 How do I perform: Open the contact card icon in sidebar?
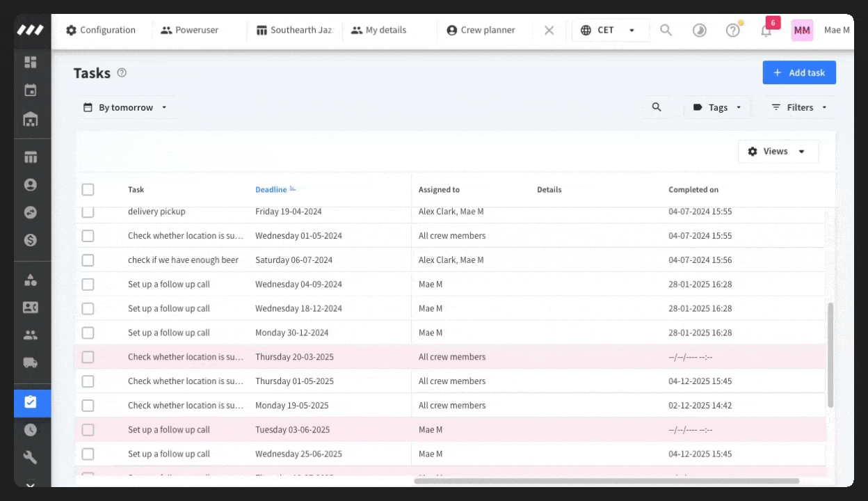click(31, 307)
